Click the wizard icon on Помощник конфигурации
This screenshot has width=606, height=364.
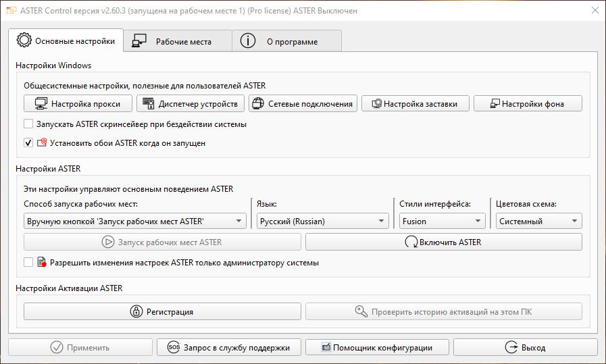click(326, 347)
